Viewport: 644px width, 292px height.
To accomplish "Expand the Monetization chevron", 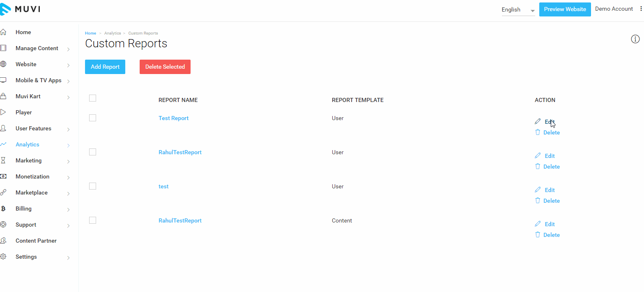I will coord(68,178).
